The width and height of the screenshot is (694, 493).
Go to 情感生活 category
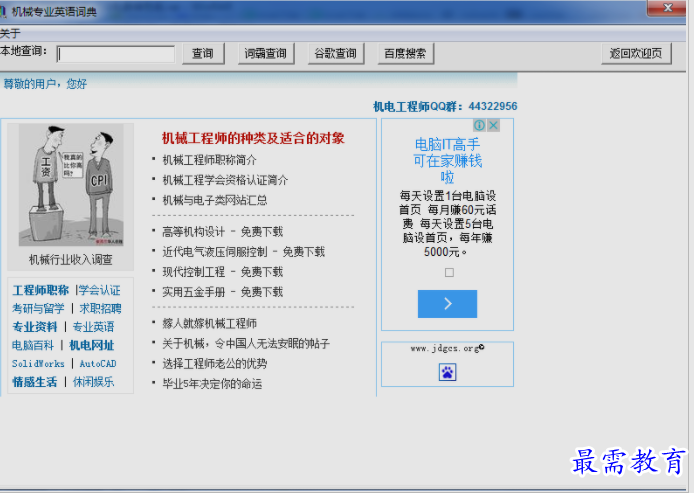pos(35,381)
